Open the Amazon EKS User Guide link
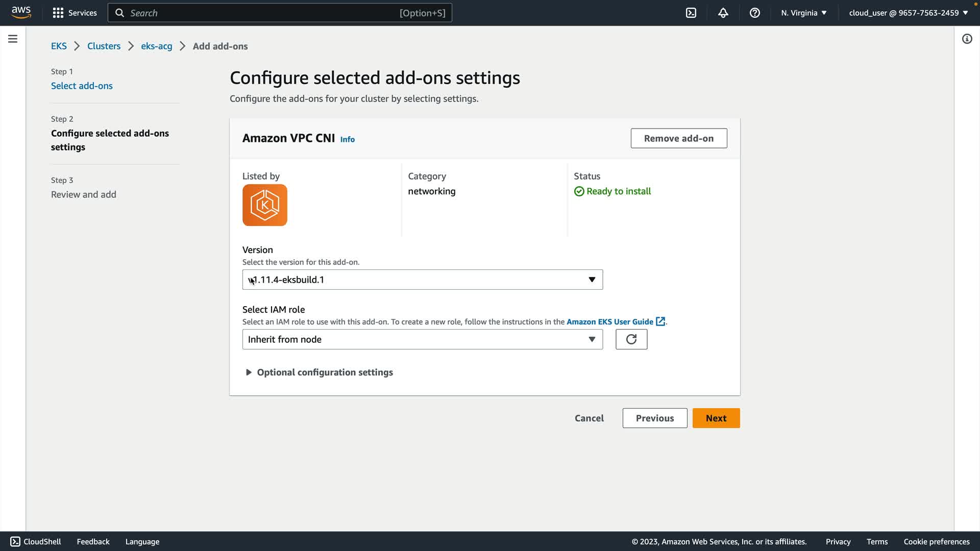 tap(610, 322)
